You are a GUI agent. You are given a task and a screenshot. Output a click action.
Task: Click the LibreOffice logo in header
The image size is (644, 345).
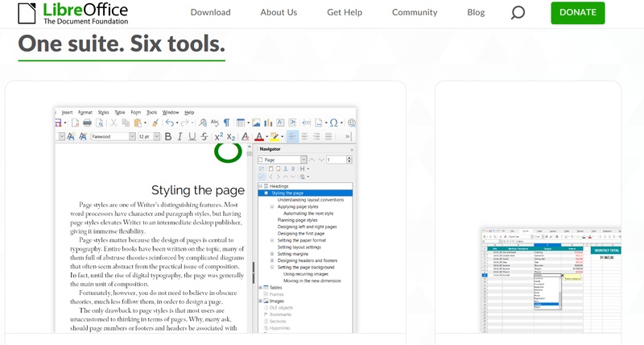click(73, 14)
